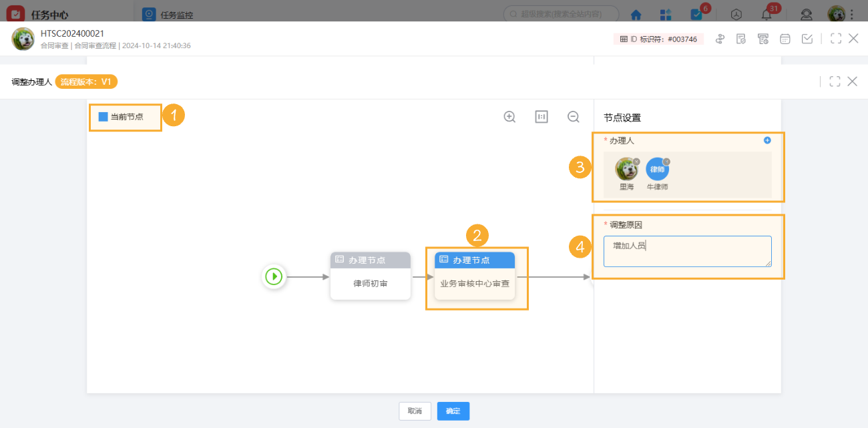Click the process relation icon in the header
Viewport: 868px width, 428px height.
point(720,39)
